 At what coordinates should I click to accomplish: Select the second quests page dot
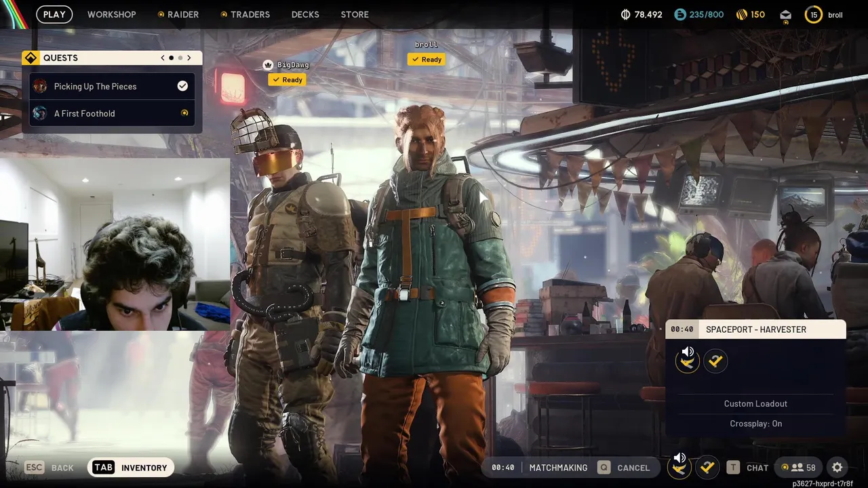point(180,58)
